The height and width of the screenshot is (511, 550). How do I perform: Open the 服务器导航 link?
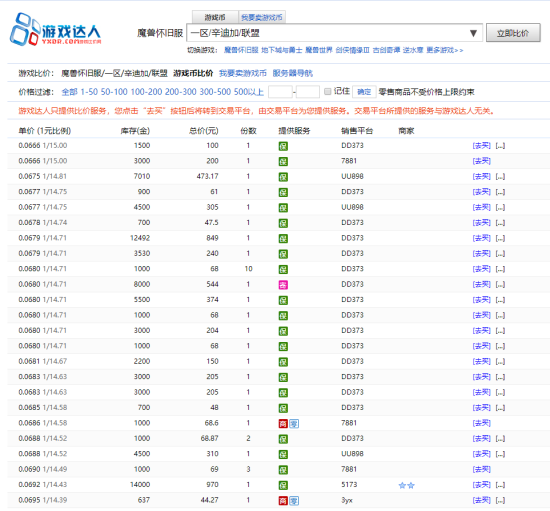click(x=293, y=73)
